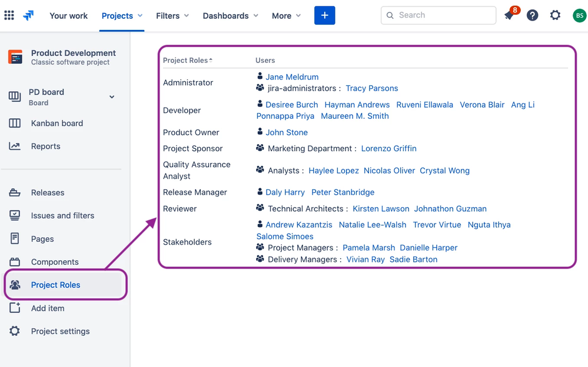Open the Filters dropdown
Image resolution: width=588 pixels, height=367 pixels.
click(172, 16)
